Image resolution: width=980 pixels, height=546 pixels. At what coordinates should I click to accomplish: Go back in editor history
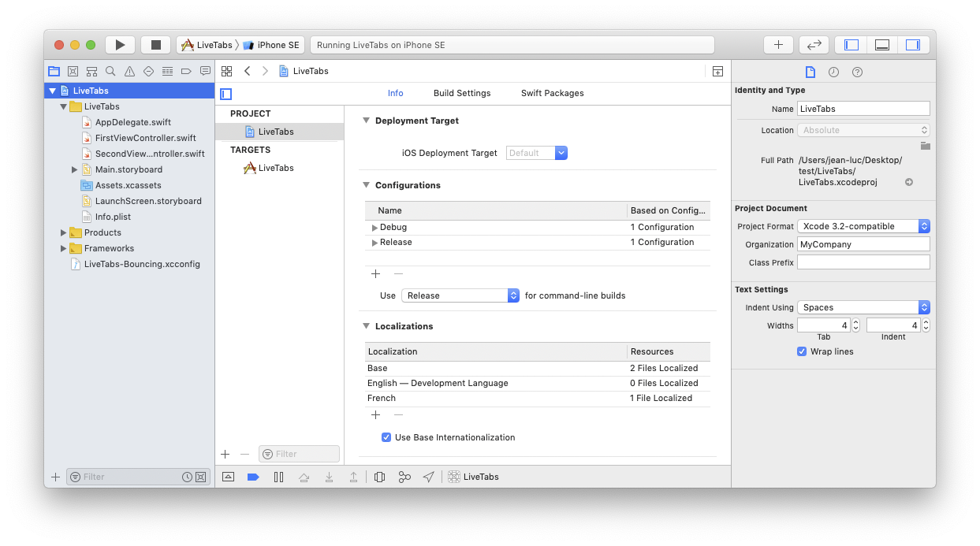coord(247,71)
